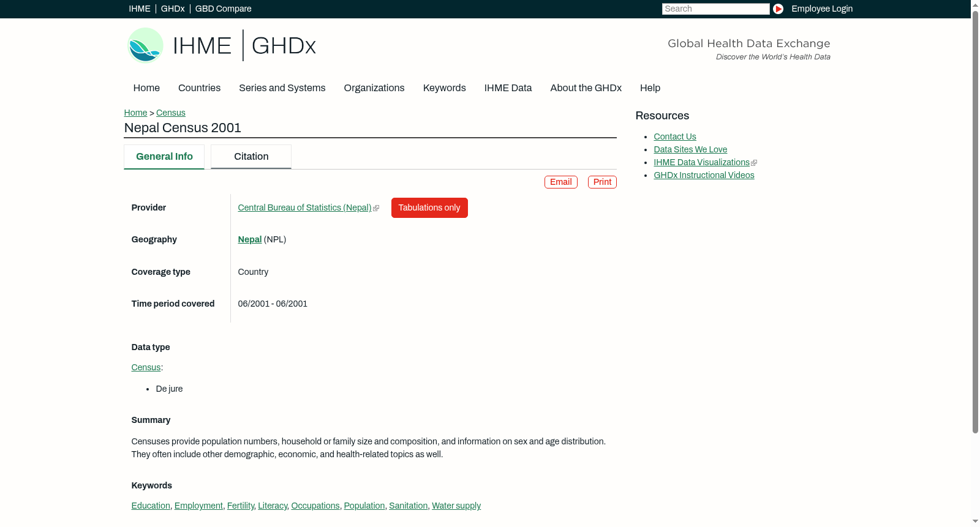Open the Education keyword link
Viewport: 980px width, 527px height.
click(151, 506)
